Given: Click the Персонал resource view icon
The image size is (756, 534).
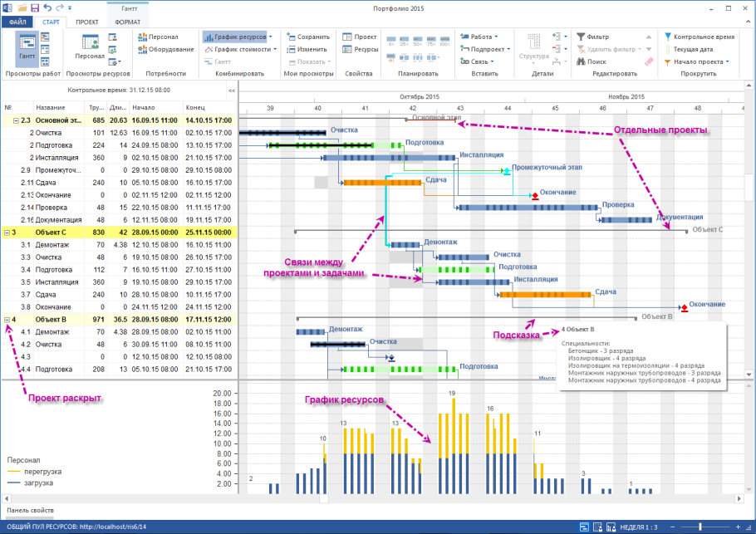Looking at the screenshot, I should tap(89, 47).
